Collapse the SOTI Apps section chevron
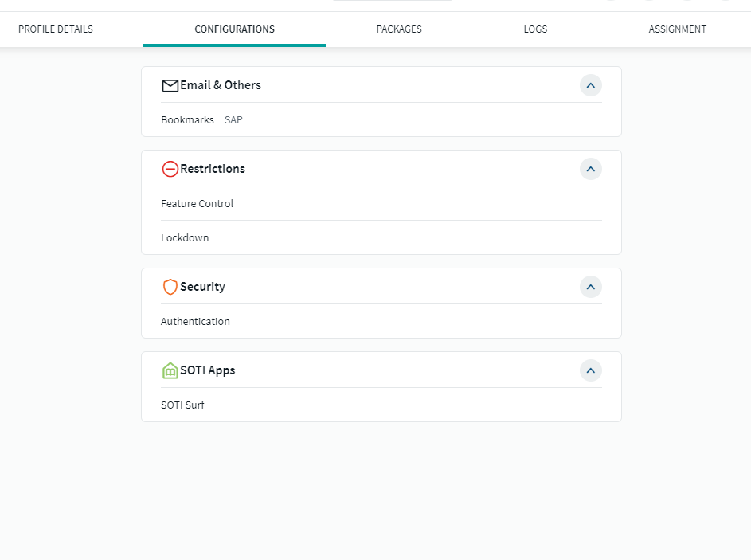 590,370
